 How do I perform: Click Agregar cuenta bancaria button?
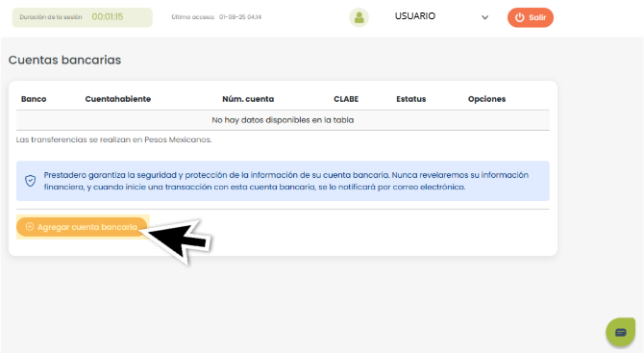[82, 227]
